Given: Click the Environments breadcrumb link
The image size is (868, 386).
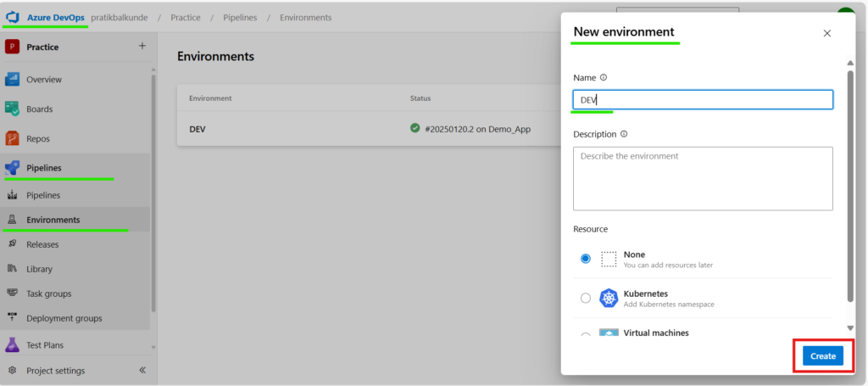Looking at the screenshot, I should click(x=305, y=17).
